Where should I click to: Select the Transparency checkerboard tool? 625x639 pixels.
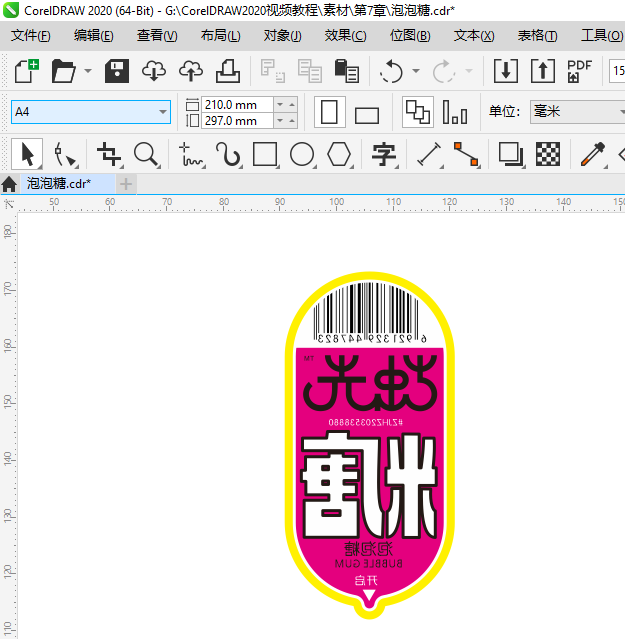pos(548,154)
